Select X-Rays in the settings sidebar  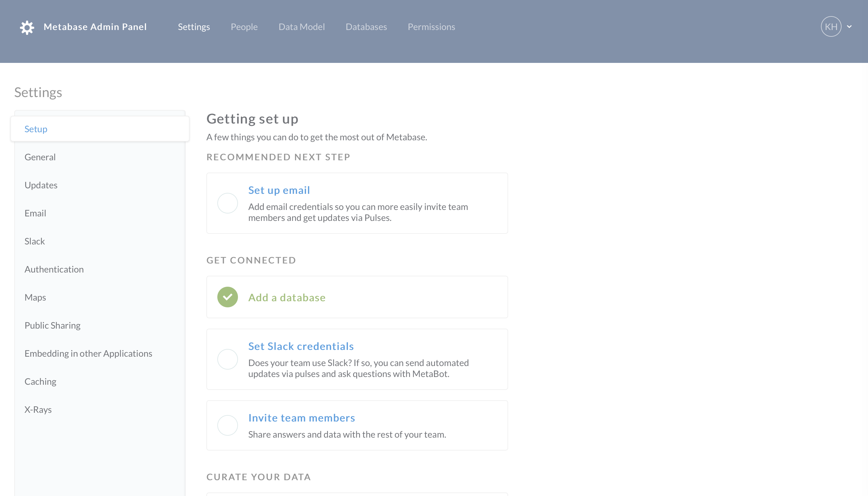point(38,410)
